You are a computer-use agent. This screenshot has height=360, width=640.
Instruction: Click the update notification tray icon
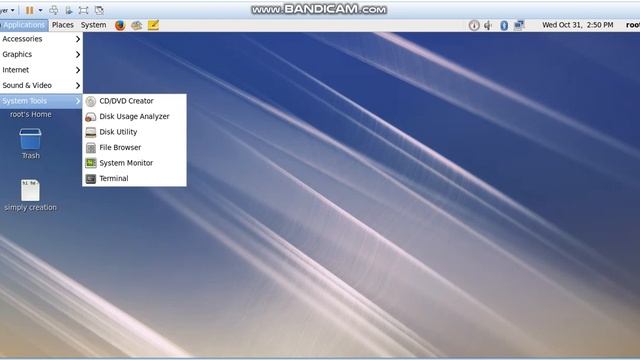click(x=473, y=25)
